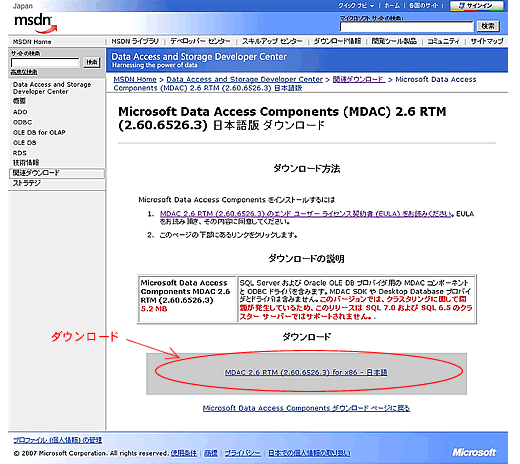Click the search button beside the top search field

click(x=488, y=26)
